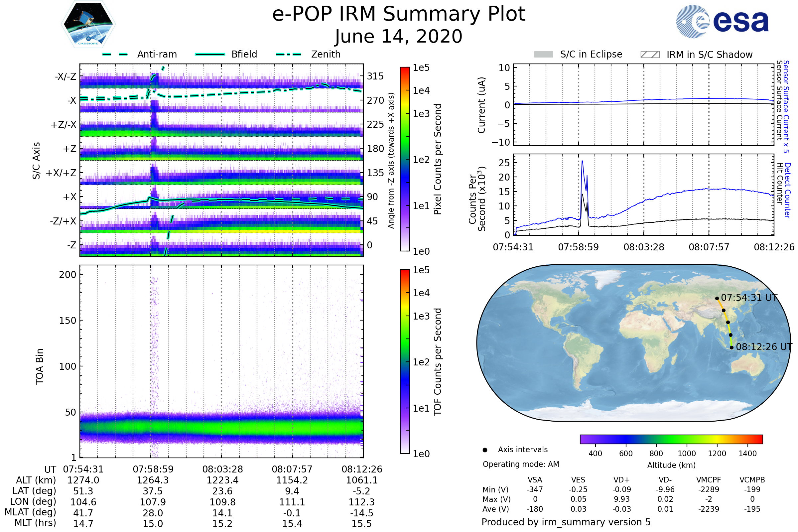Click the Bfield solid legend line
The height and width of the screenshot is (532, 798).
click(x=210, y=54)
